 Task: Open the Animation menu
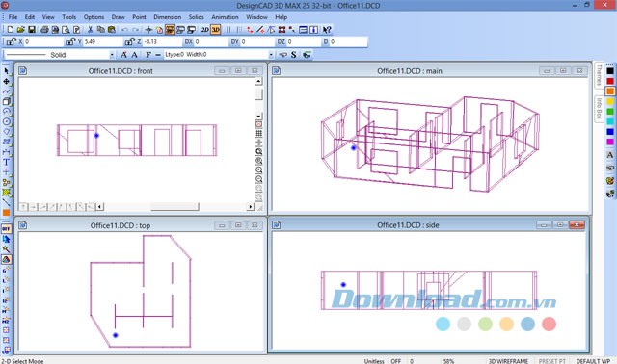point(225,17)
